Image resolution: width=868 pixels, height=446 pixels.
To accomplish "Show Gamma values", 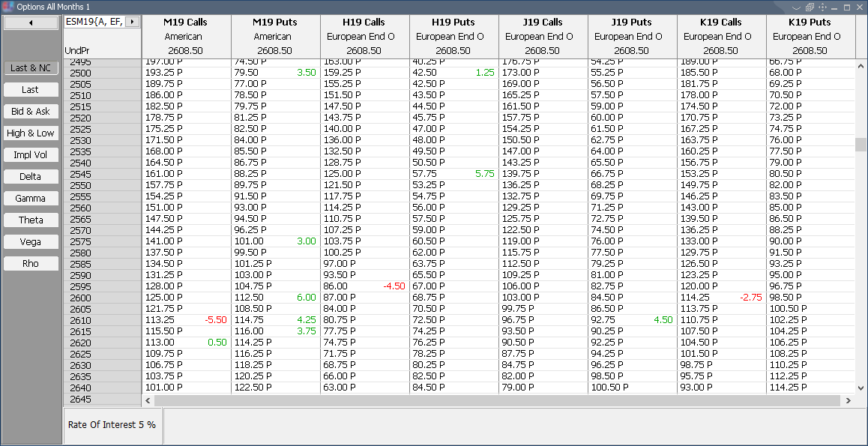I will (31, 198).
